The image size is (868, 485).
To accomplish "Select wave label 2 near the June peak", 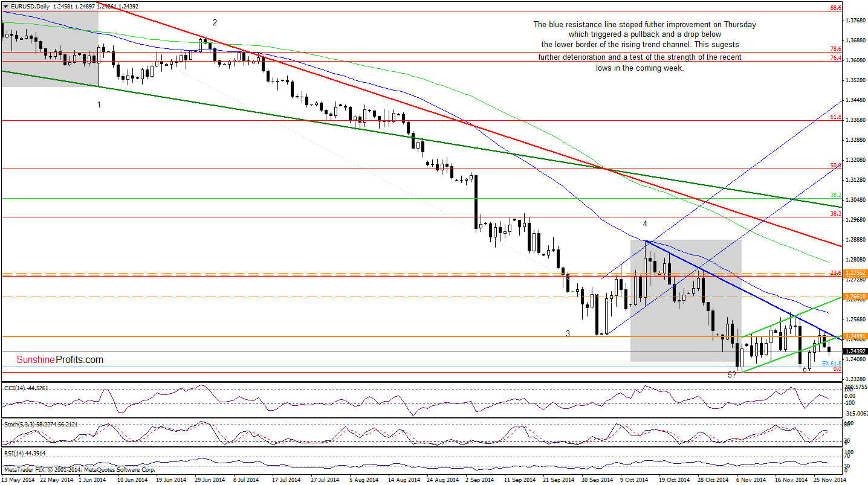I will point(215,22).
